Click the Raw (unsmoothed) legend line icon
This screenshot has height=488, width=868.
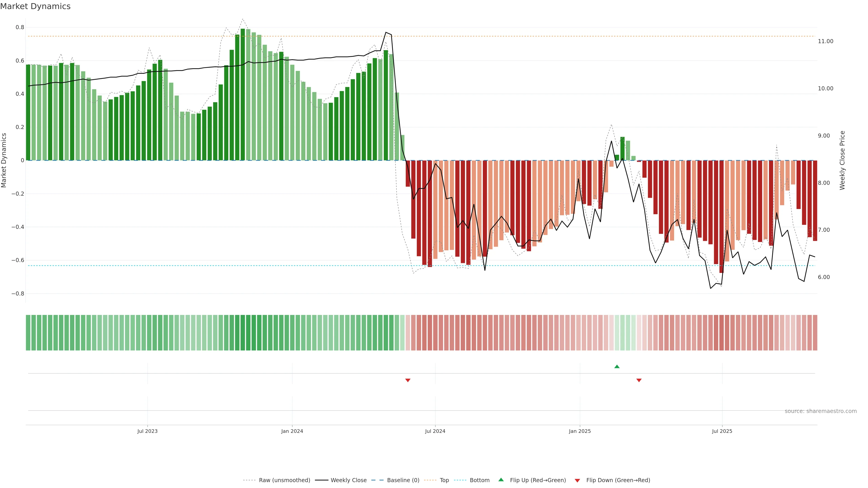click(249, 480)
